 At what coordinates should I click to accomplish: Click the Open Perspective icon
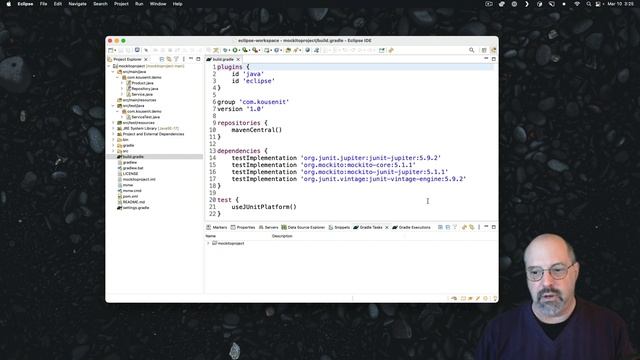(484, 50)
